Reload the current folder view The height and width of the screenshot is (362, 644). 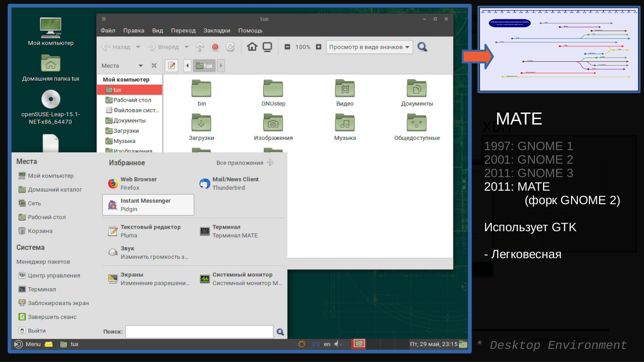click(230, 47)
